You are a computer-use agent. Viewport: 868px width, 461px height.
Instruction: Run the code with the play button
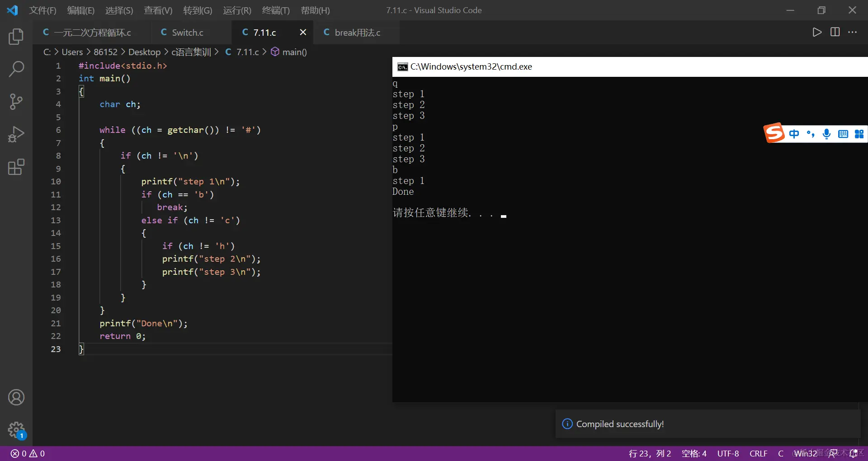click(x=817, y=32)
